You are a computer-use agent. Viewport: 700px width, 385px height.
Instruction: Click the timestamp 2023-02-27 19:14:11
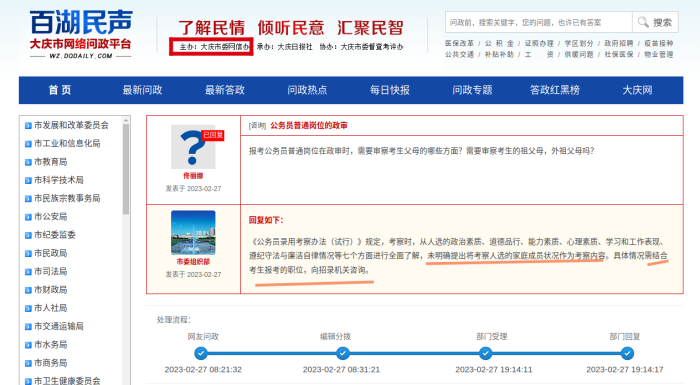point(494,370)
